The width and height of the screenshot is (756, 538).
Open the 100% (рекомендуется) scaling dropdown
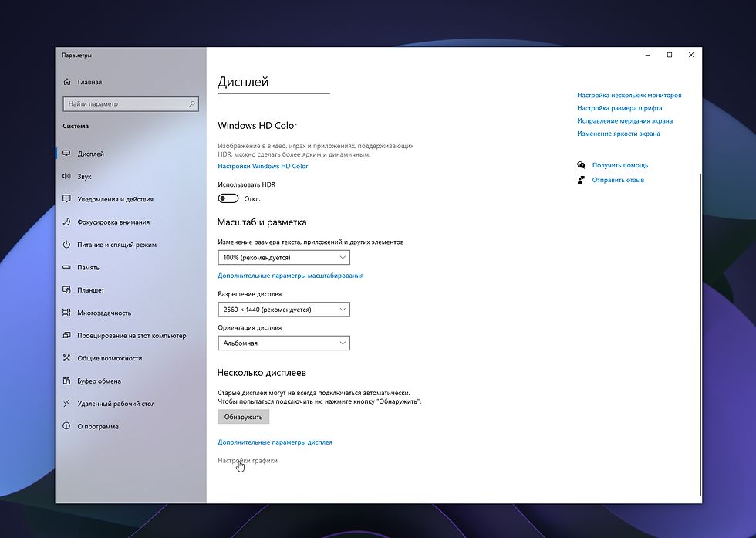284,257
